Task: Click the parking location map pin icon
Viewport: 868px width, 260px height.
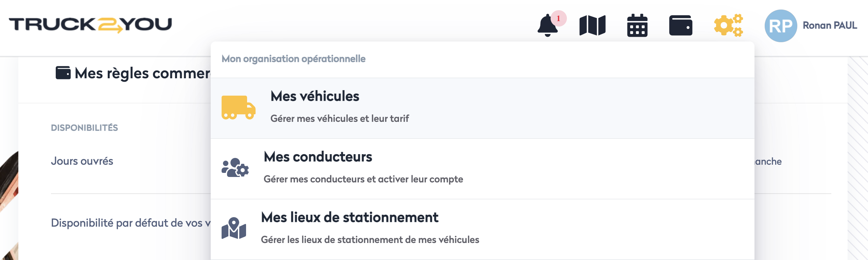Action: point(234,228)
